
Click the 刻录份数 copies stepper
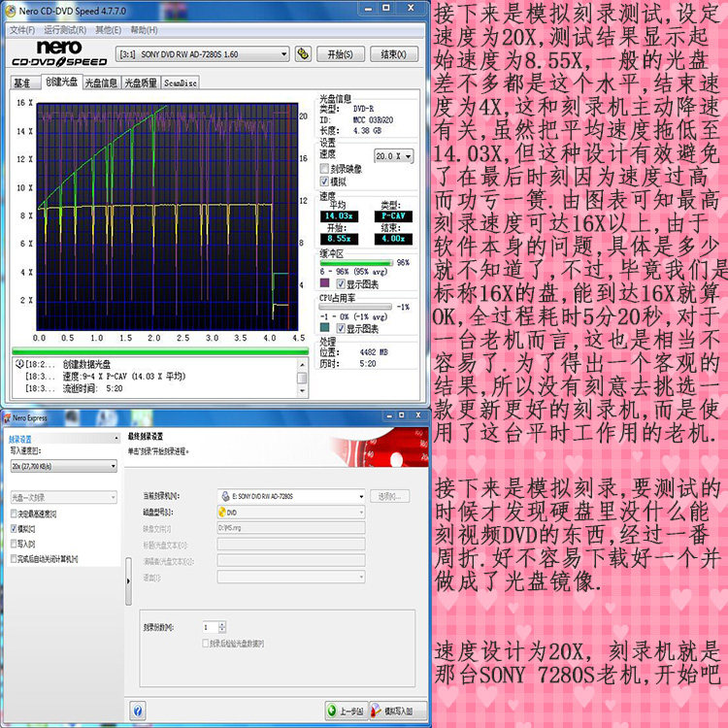click(x=222, y=627)
